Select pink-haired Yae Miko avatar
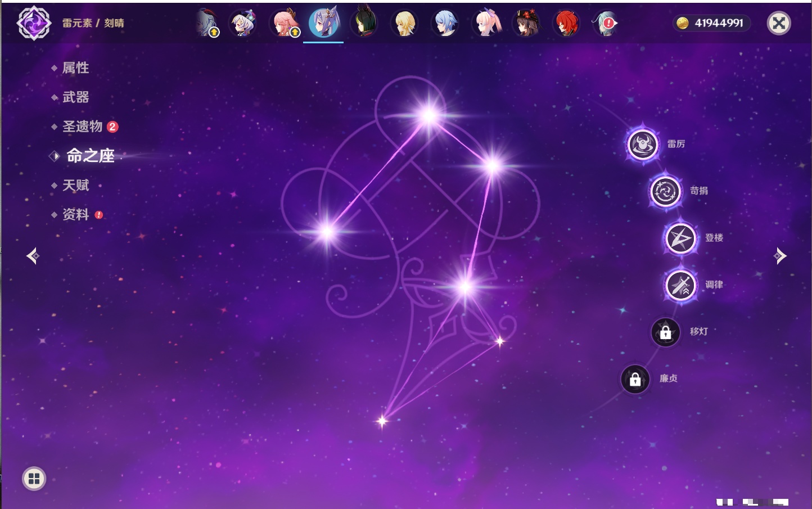Screen dimensions: 812x509 [x=285, y=24]
